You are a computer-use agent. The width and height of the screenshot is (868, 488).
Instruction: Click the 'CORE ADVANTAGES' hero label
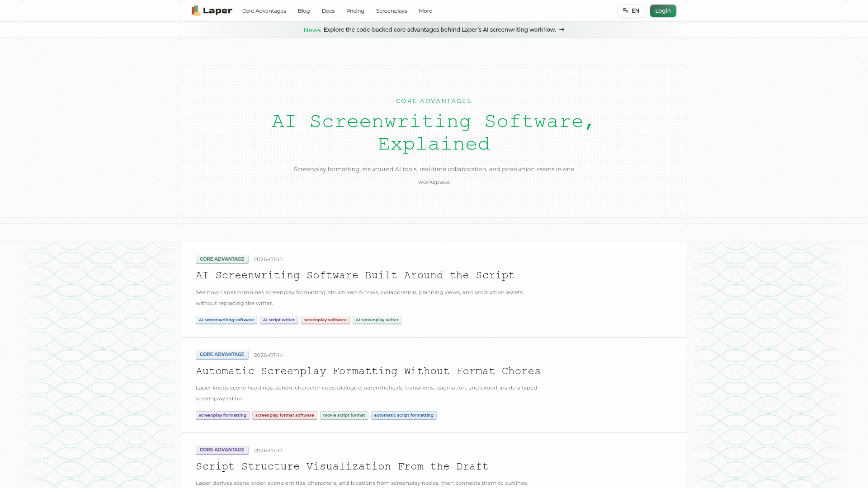pos(434,101)
